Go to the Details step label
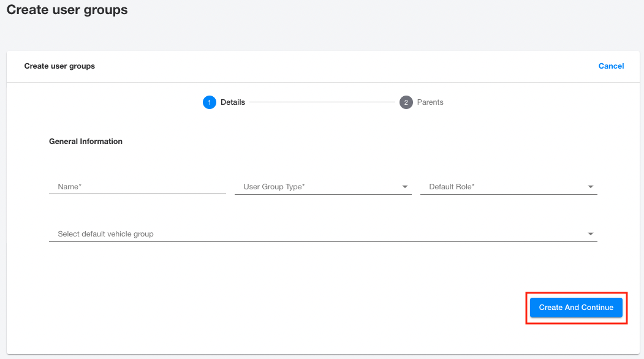644x359 pixels. click(233, 102)
